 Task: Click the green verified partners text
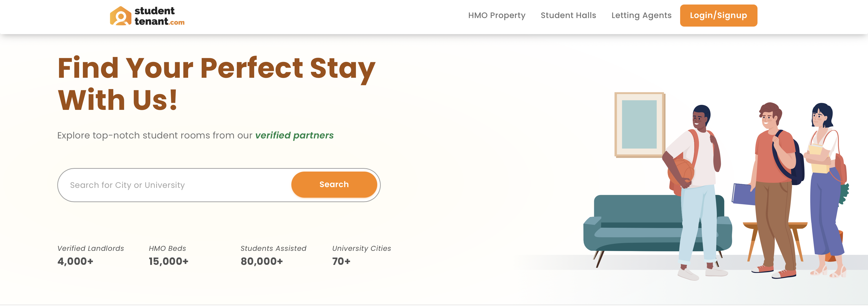[x=294, y=135]
